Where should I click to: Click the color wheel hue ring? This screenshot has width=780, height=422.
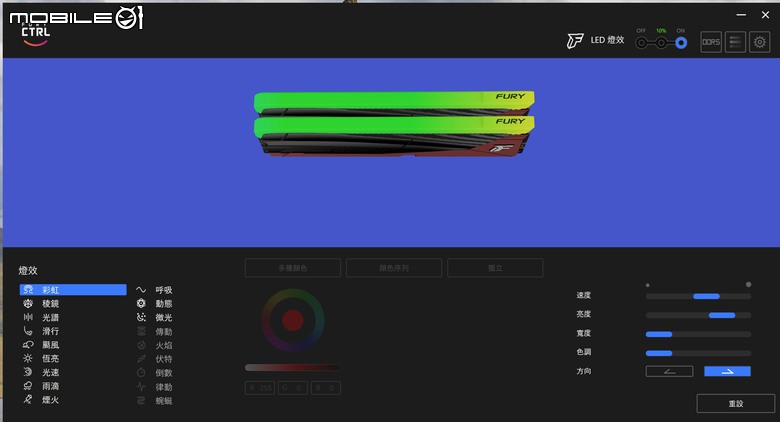tap(292, 294)
